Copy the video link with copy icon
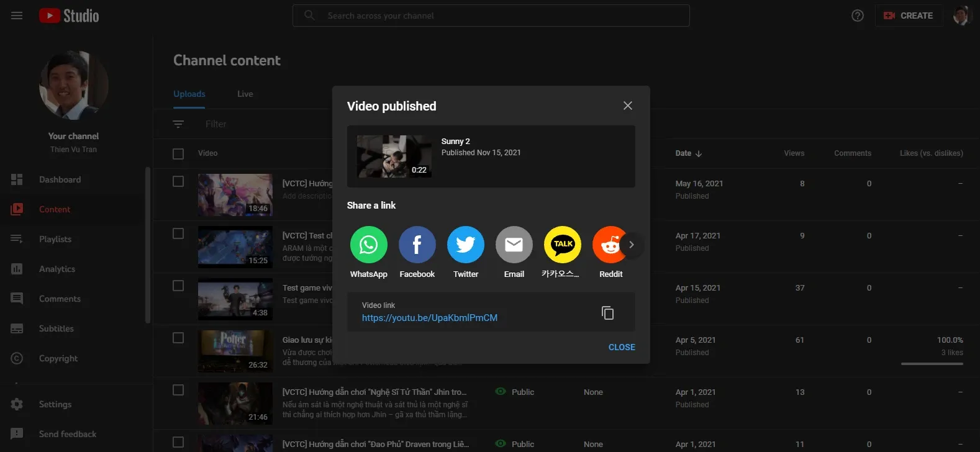The width and height of the screenshot is (980, 452). [608, 312]
